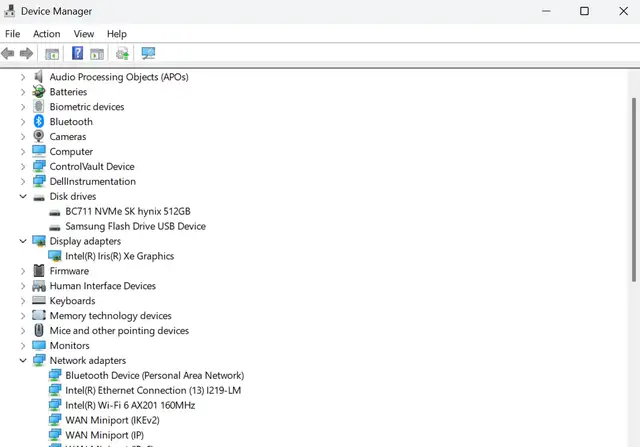
Task: Select the Computer category label
Action: (71, 151)
